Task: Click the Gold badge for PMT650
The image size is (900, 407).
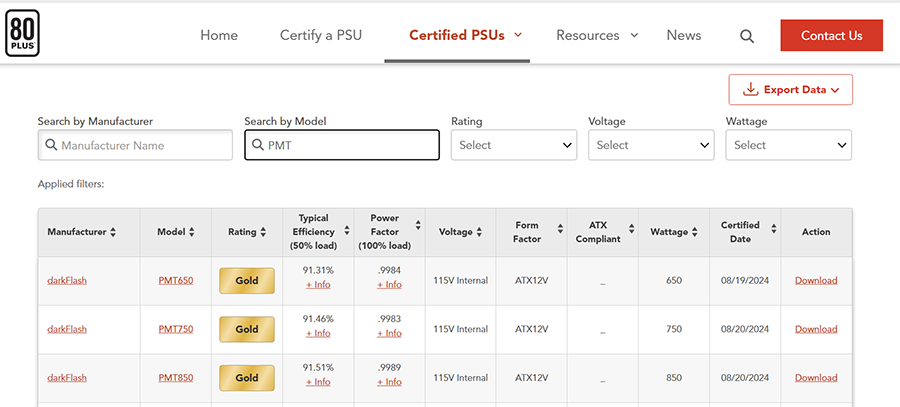Action: pos(247,281)
